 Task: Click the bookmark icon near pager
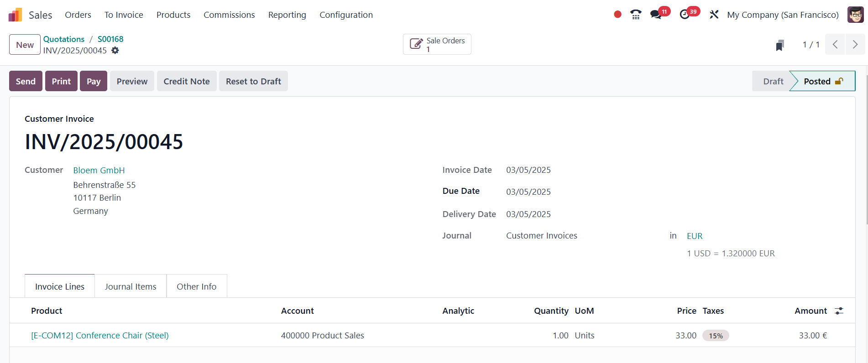click(780, 45)
